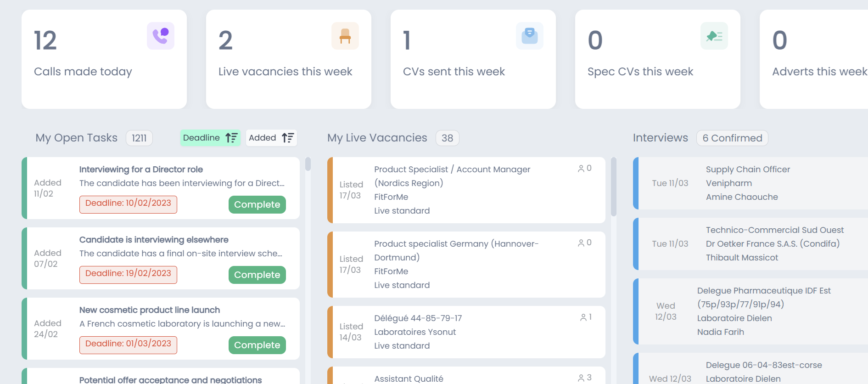Click the phone icon on Calls made today card
Screen dimensions: 868x384
point(161,36)
